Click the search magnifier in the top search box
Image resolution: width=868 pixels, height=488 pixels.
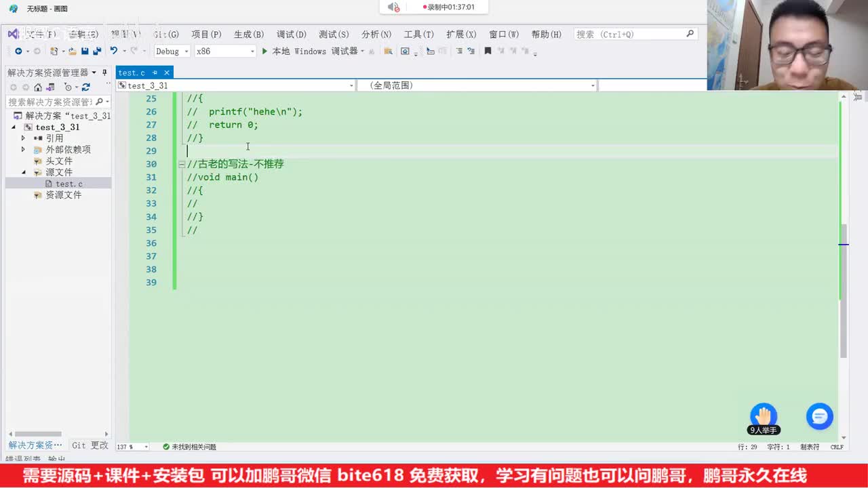tap(690, 33)
